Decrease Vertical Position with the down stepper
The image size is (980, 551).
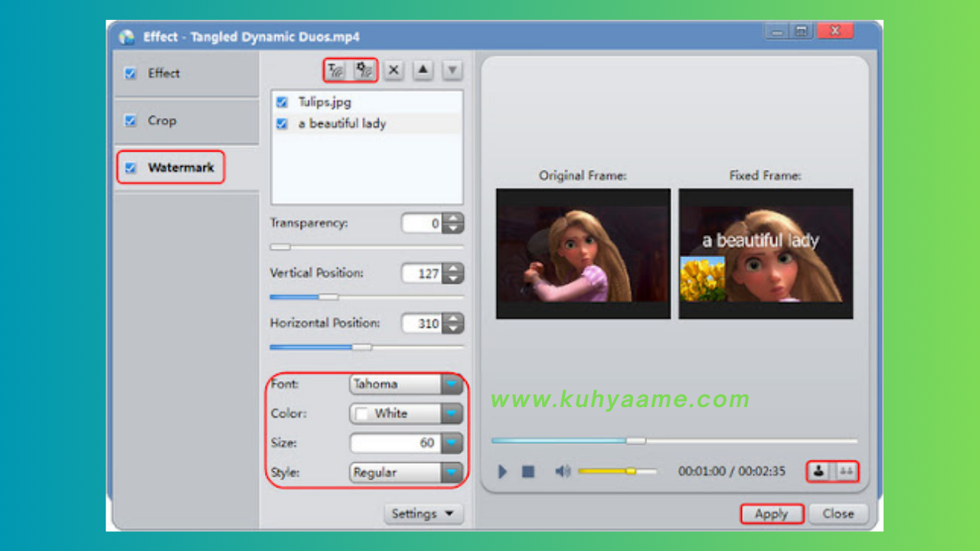454,278
